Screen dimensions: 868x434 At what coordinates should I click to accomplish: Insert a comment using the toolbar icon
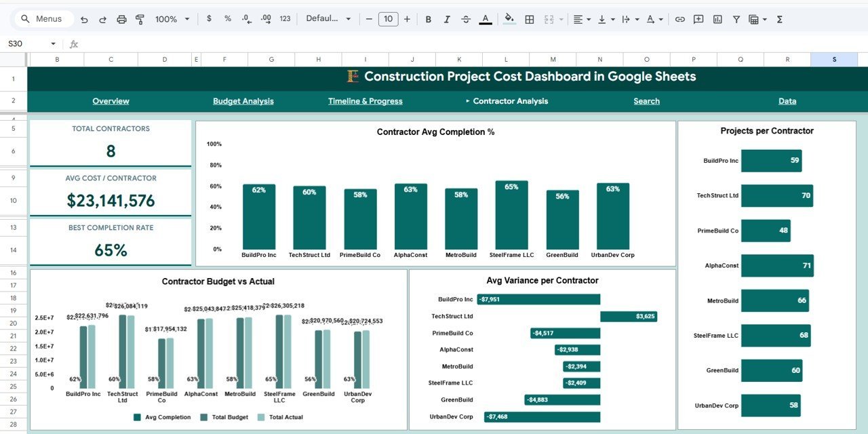coord(698,18)
